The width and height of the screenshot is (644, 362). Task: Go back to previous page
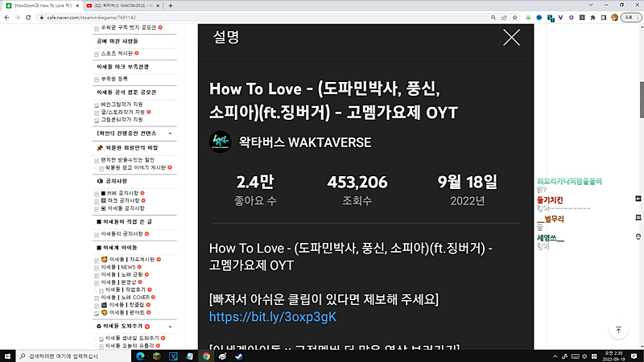click(7, 18)
